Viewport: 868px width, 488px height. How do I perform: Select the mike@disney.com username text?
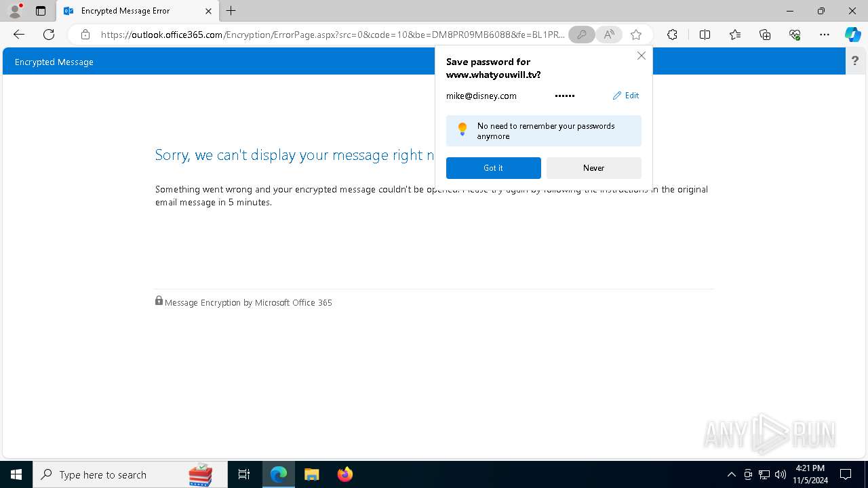481,96
